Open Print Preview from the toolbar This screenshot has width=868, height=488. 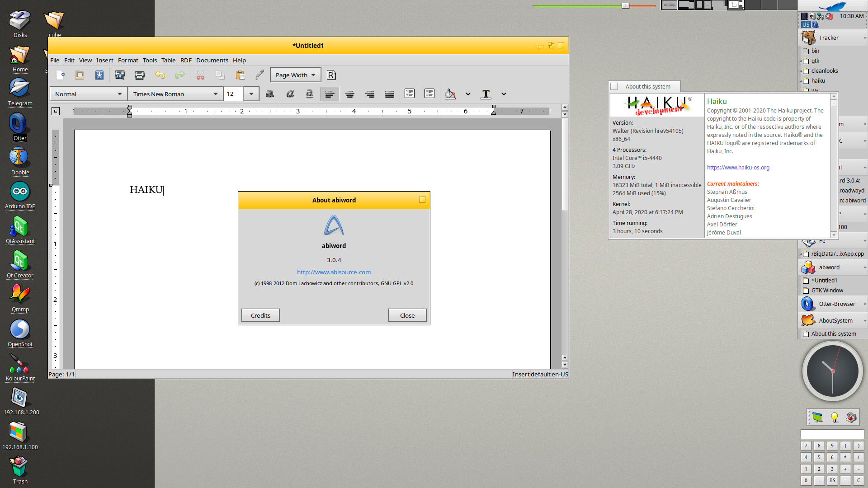pos(120,75)
